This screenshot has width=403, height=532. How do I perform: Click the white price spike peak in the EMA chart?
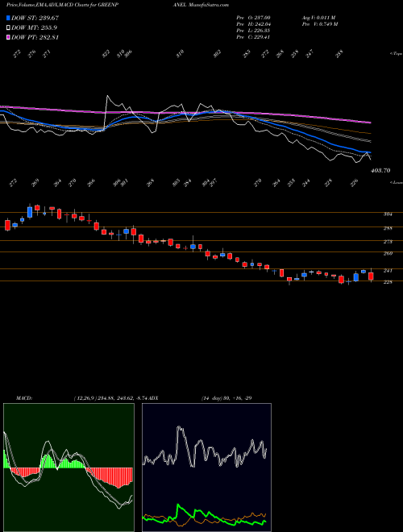[x=107, y=96]
